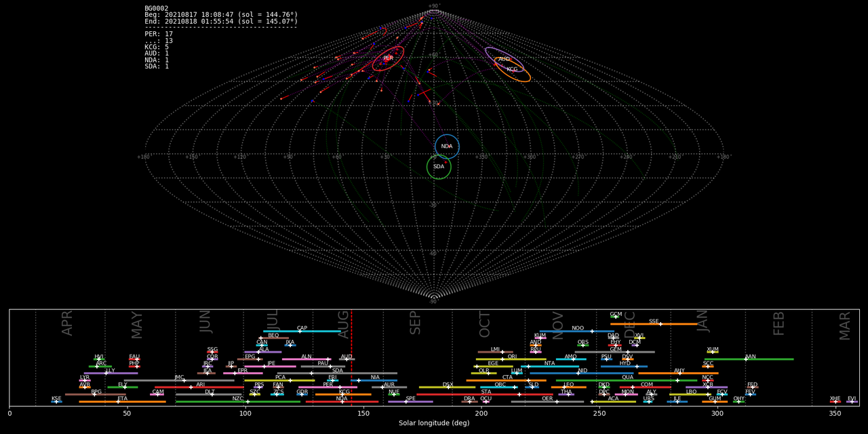Select the 'AUD: 1' count entry
868x434 pixels.
click(157, 53)
